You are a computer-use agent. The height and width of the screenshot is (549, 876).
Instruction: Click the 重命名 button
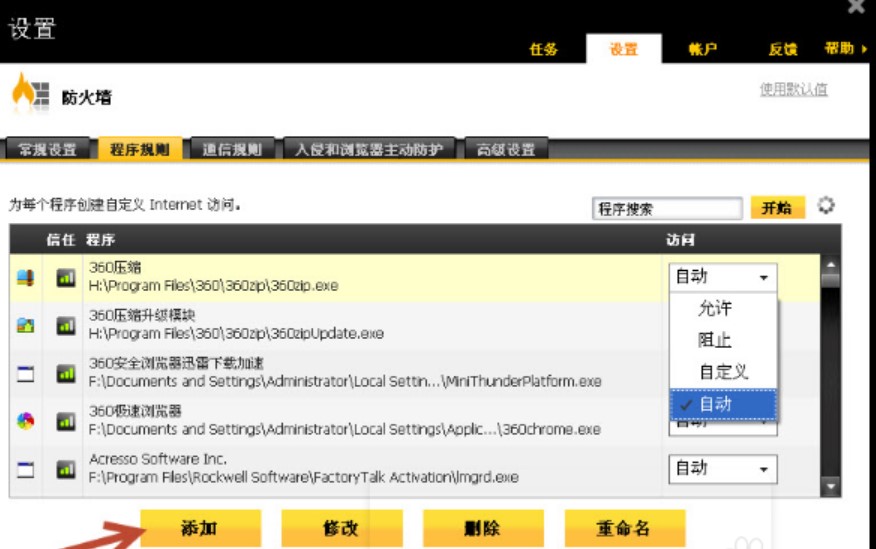(625, 528)
